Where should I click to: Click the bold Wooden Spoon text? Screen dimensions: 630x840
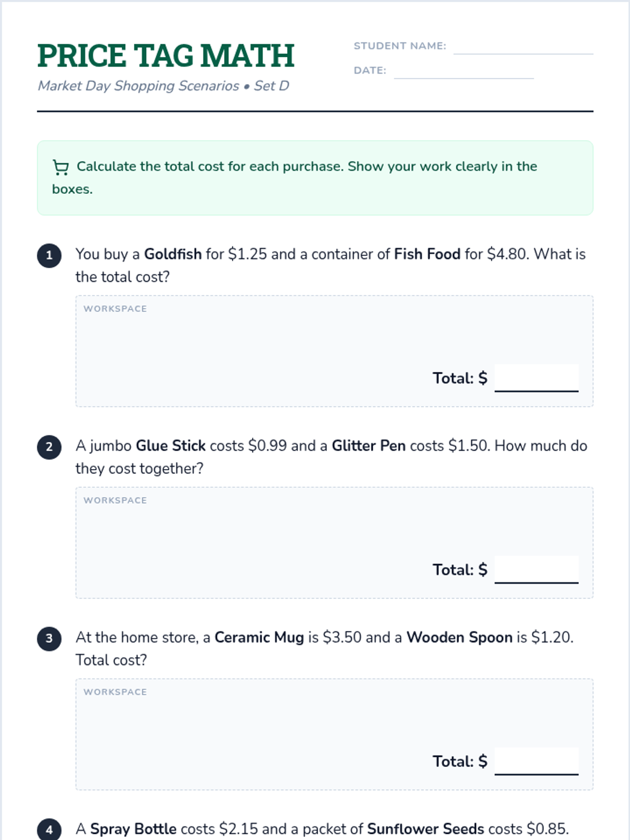coord(459,637)
